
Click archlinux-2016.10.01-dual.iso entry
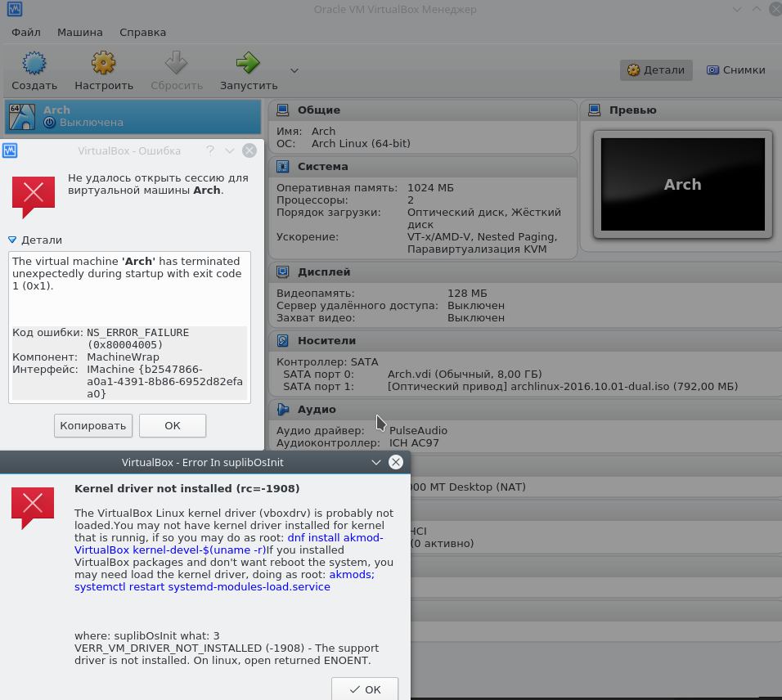pyautogui.click(x=563, y=387)
